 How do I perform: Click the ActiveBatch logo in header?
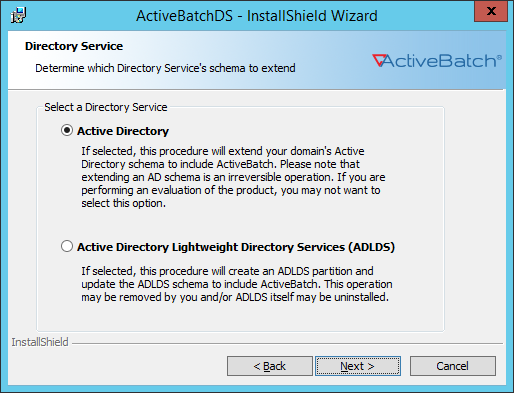pos(437,61)
